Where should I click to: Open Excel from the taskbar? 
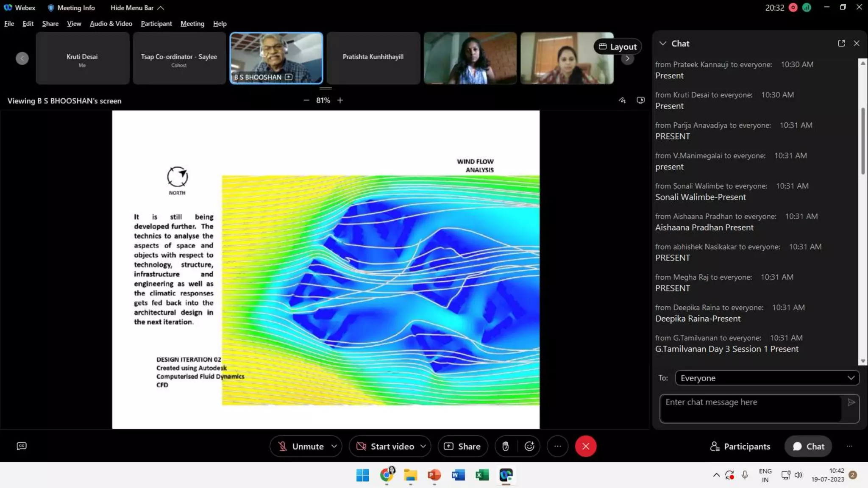(x=482, y=475)
